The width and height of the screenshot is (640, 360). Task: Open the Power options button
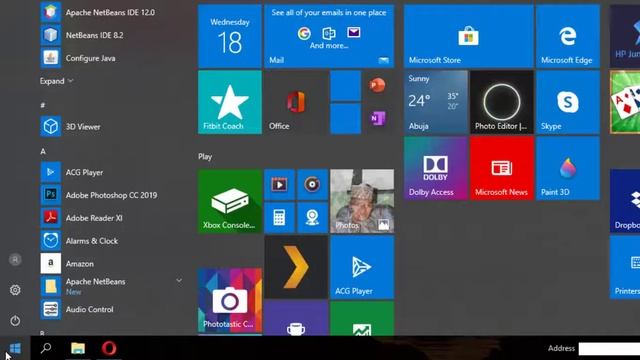pyautogui.click(x=15, y=320)
